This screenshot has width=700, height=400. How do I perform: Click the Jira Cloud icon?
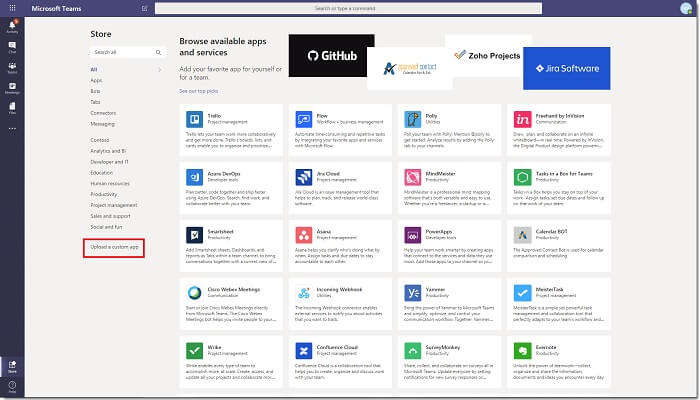tap(304, 177)
